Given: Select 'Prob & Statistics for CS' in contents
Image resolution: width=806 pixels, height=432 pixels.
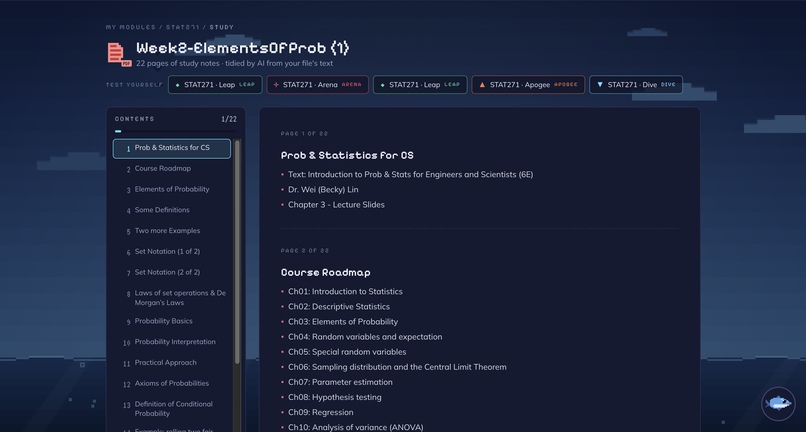Looking at the screenshot, I should 172,149.
